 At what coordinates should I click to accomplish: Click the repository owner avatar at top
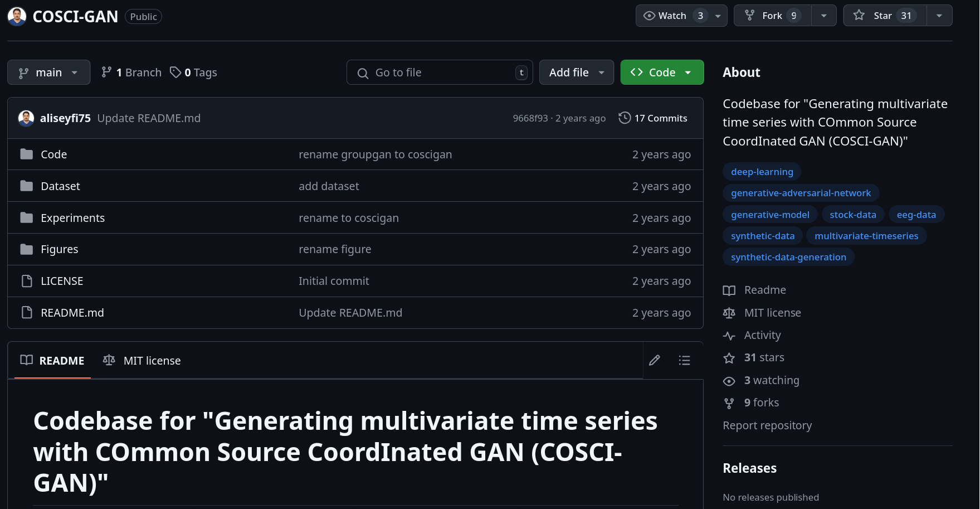(17, 16)
